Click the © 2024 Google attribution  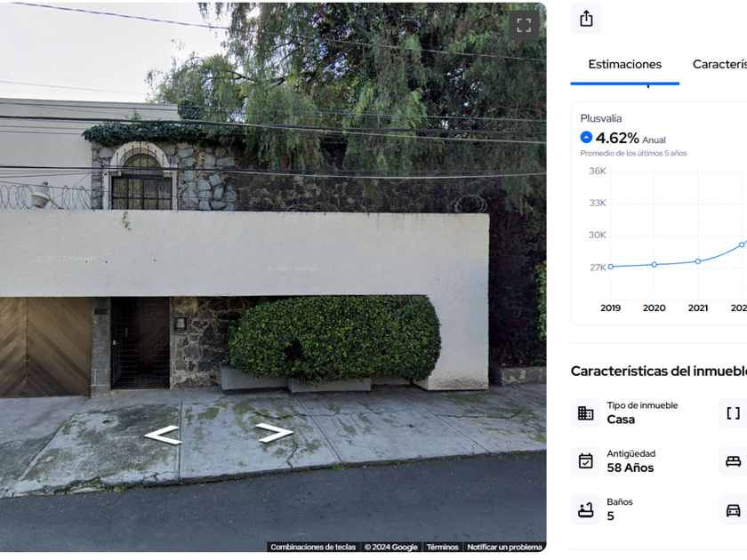(390, 547)
